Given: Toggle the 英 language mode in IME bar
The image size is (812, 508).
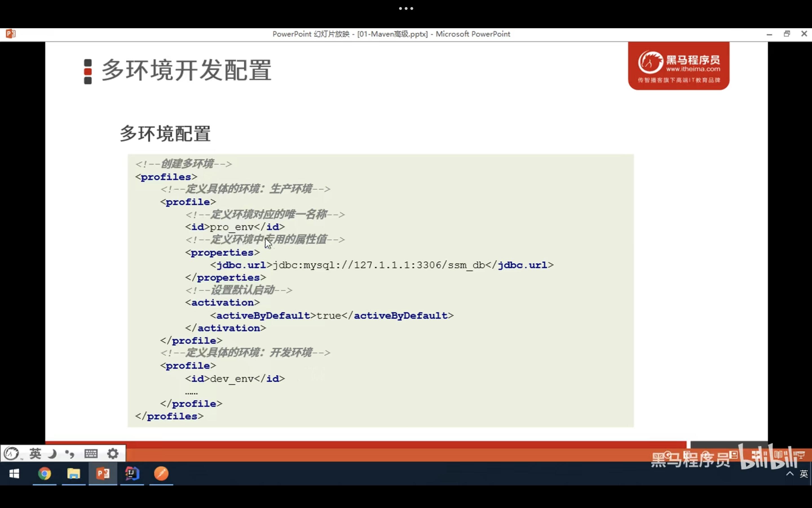Looking at the screenshot, I should pyautogui.click(x=35, y=454).
